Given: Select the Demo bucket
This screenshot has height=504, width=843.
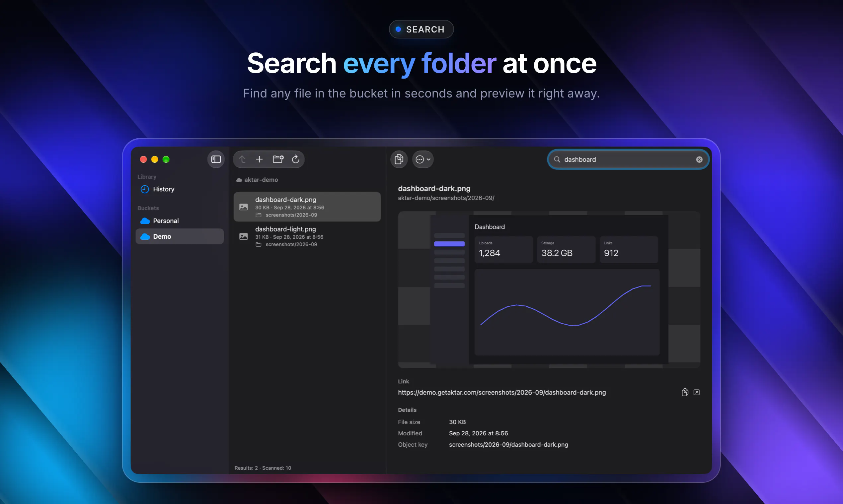Looking at the screenshot, I should [x=180, y=236].
